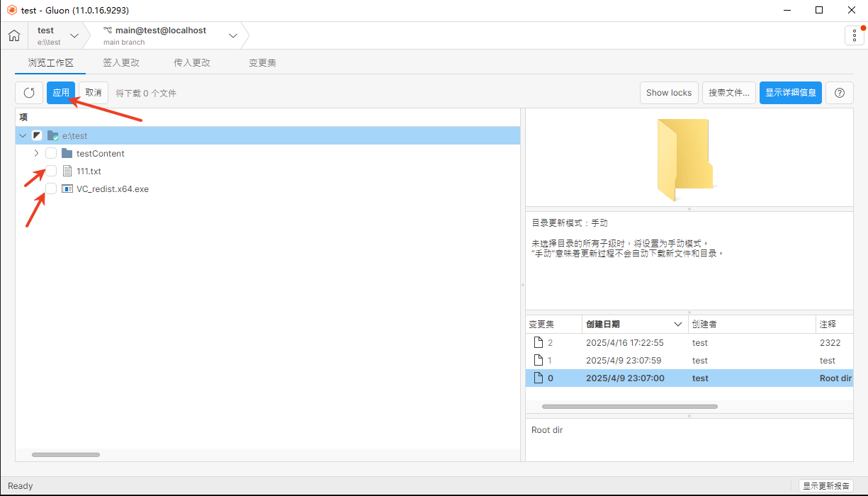Switch to the 变更集 tab
868x496 pixels.
[262, 62]
